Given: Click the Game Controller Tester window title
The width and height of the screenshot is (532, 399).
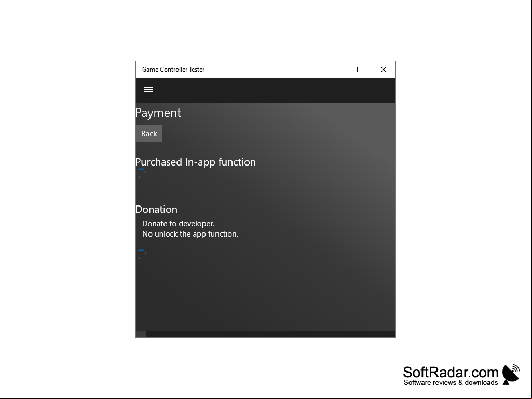Looking at the screenshot, I should (x=173, y=70).
